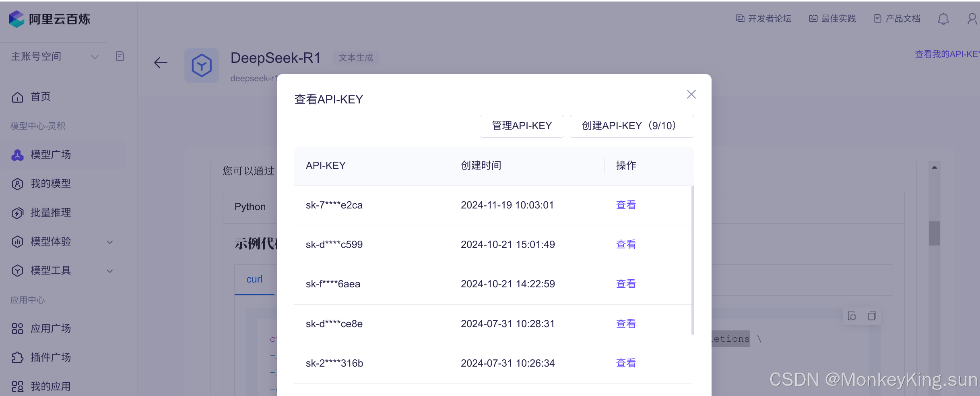Click the DeepSeek-R1 model hexagon icon
This screenshot has width=980, height=396.
tap(202, 66)
